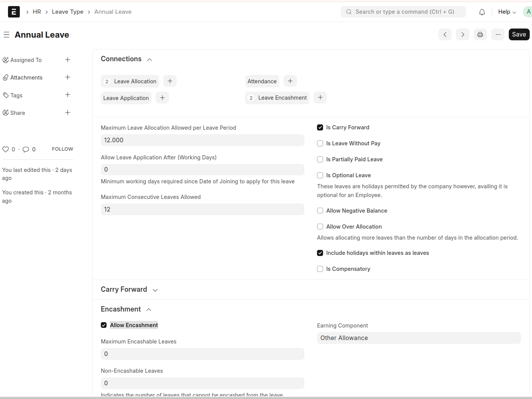Toggle sidebar with hamburger icon
This screenshot has height=399, width=532.
tap(6, 35)
